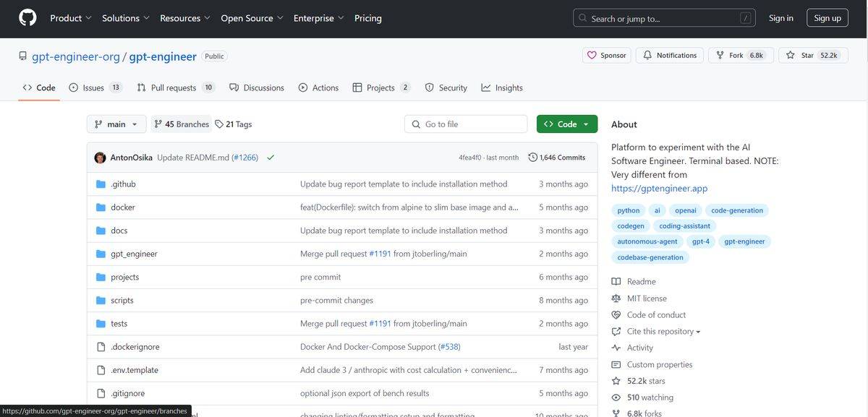Open the gptengineer.app link
Image resolution: width=868 pixels, height=417 pixels.
(x=659, y=188)
